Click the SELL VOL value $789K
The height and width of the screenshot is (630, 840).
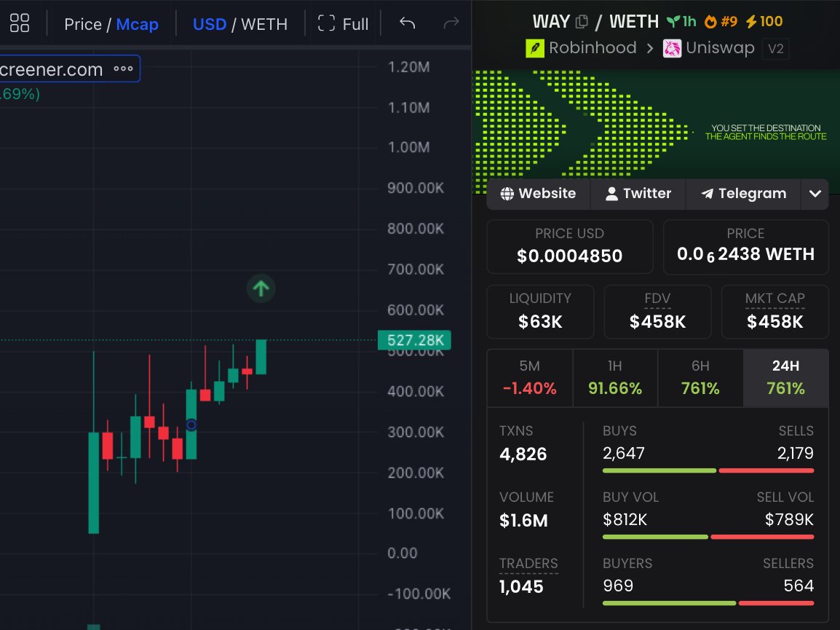point(789,519)
